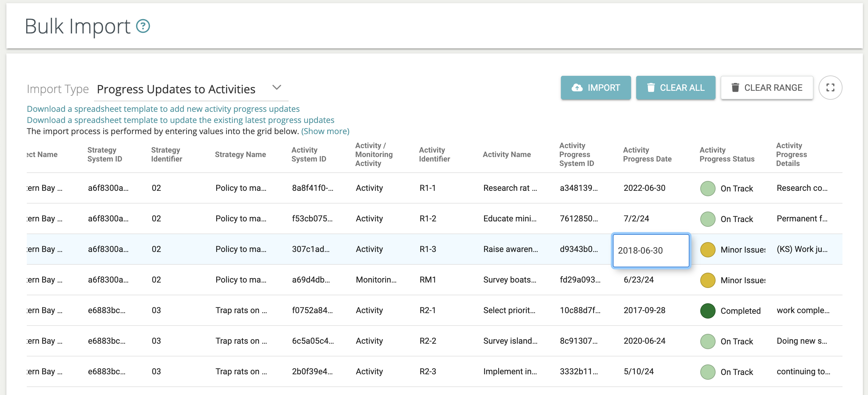This screenshot has height=395, width=868.
Task: Click the trash icon on Clear Range
Action: tap(735, 88)
